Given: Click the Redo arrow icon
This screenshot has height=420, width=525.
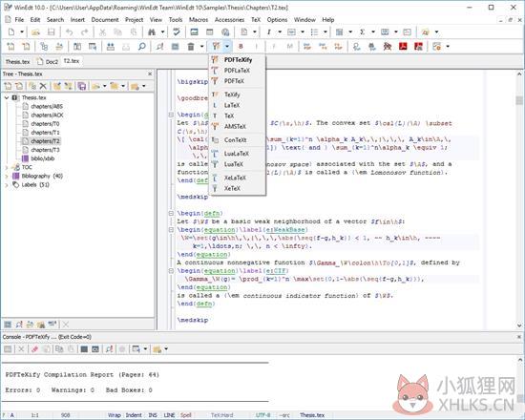Looking at the screenshot, I should (85, 32).
